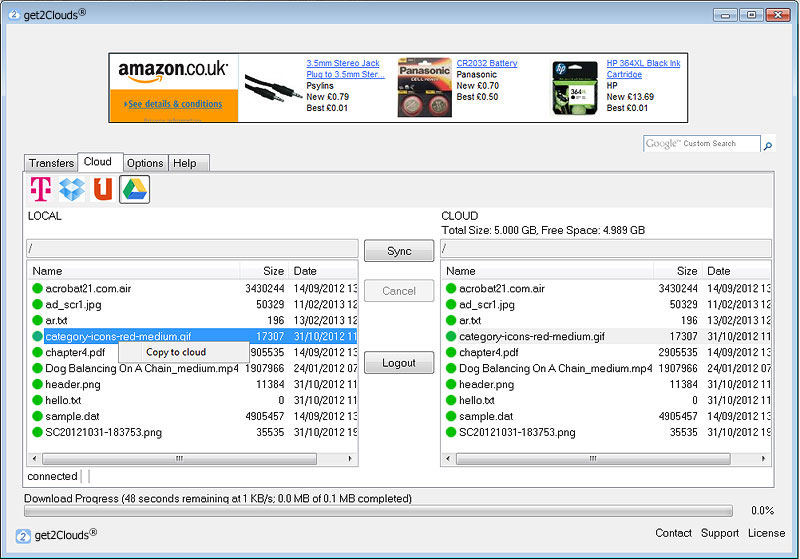The image size is (800, 559).
Task: Open the Support link in footer
Action: point(720,534)
